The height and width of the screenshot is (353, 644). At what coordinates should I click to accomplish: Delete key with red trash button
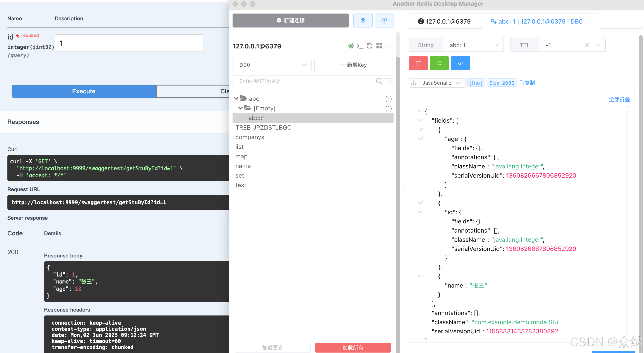point(418,63)
